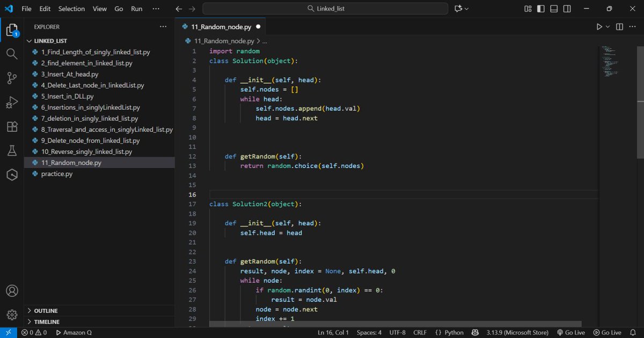The height and width of the screenshot is (338, 644).
Task: Open title bar overflow menu ellipsis
Action: click(x=156, y=9)
